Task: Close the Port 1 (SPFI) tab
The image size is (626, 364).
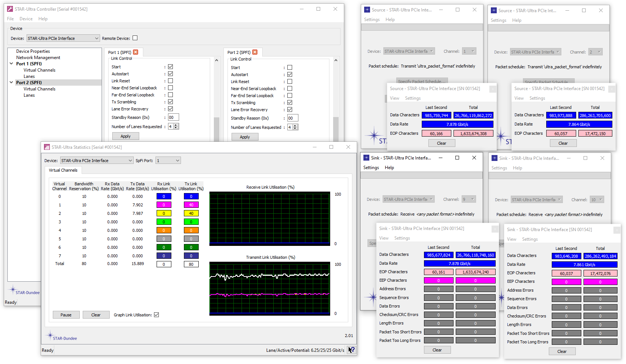Action: click(x=136, y=52)
